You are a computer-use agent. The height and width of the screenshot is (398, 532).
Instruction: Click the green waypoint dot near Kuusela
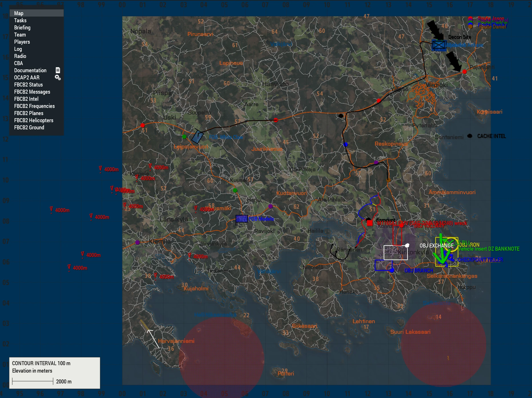tap(235, 190)
